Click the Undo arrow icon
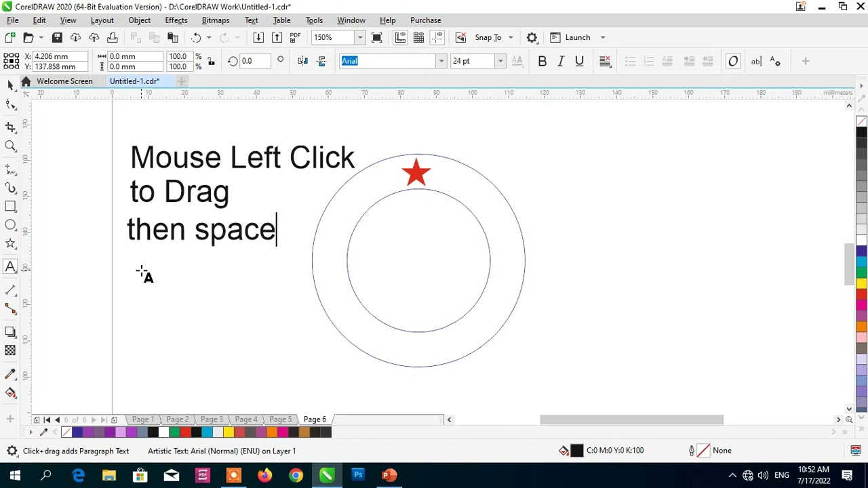Image resolution: width=868 pixels, height=488 pixels. [x=196, y=37]
